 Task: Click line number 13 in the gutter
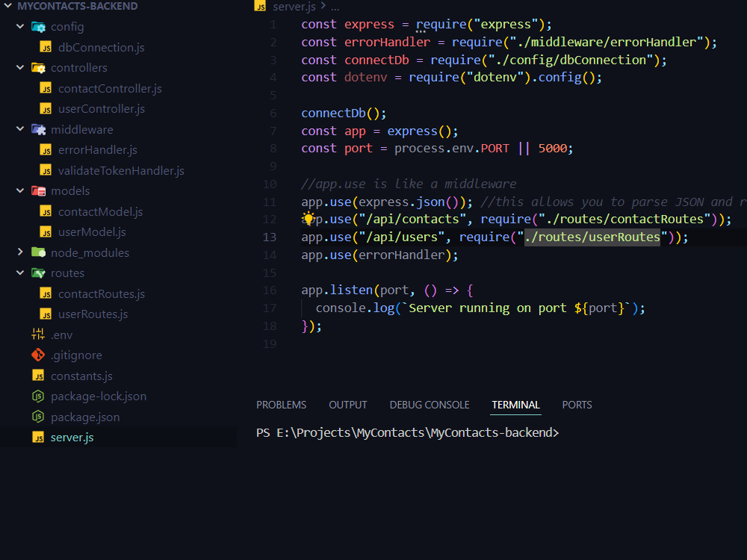click(x=269, y=237)
